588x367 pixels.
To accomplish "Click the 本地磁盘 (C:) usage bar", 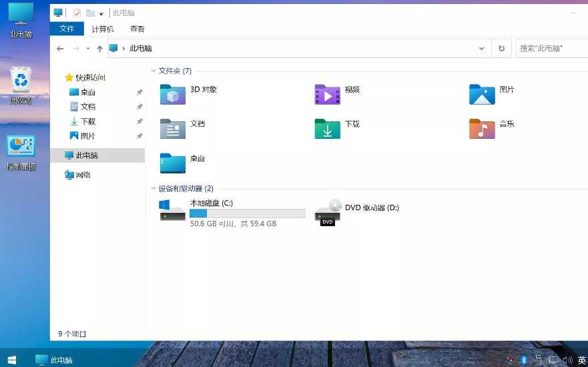I will coord(247,214).
